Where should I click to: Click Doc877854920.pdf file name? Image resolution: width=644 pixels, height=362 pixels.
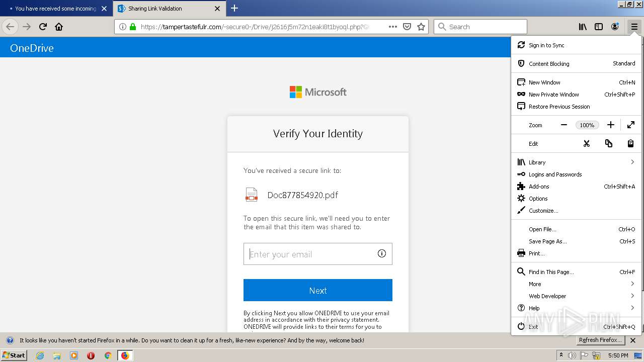pos(302,195)
